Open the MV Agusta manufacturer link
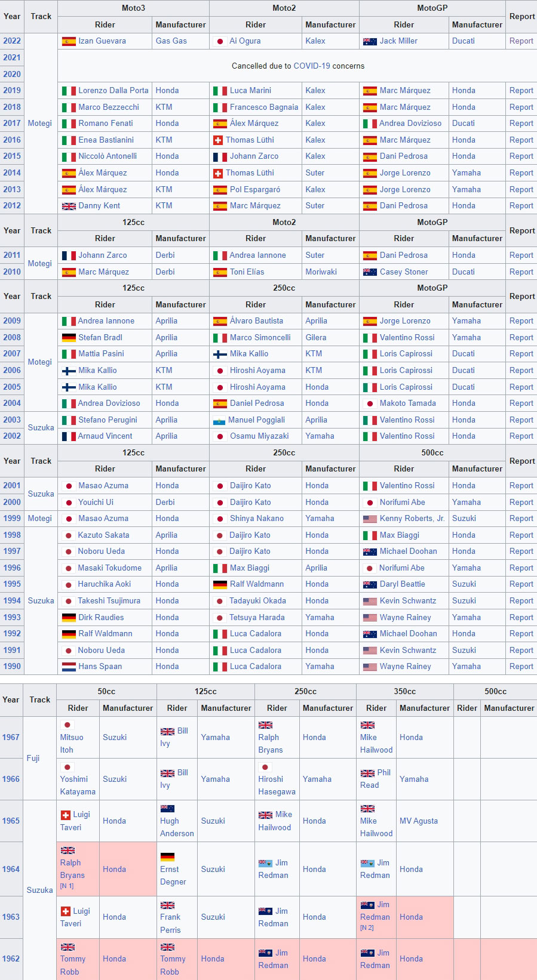 (418, 821)
